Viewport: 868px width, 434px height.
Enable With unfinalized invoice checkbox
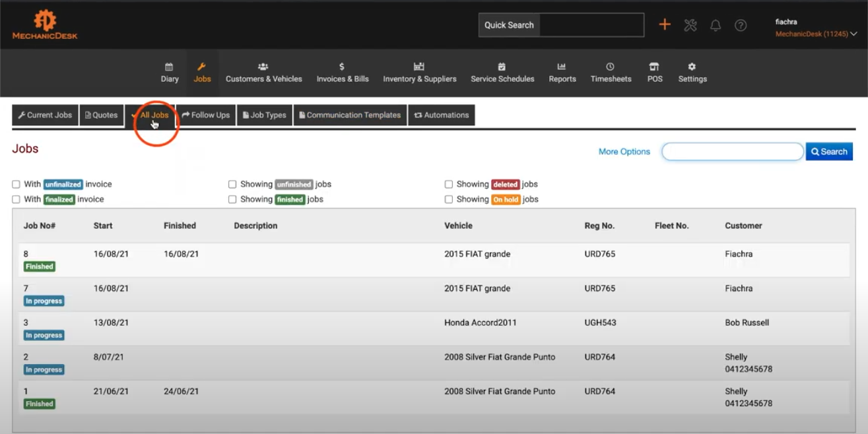[16, 185]
